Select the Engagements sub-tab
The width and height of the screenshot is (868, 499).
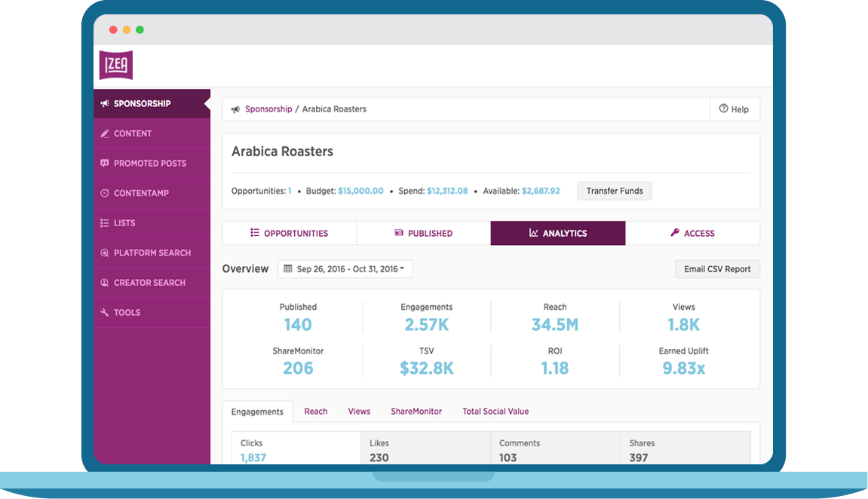click(257, 412)
